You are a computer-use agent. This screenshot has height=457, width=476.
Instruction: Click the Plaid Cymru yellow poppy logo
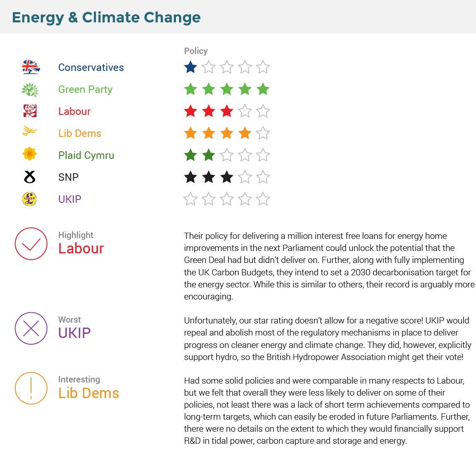30,154
